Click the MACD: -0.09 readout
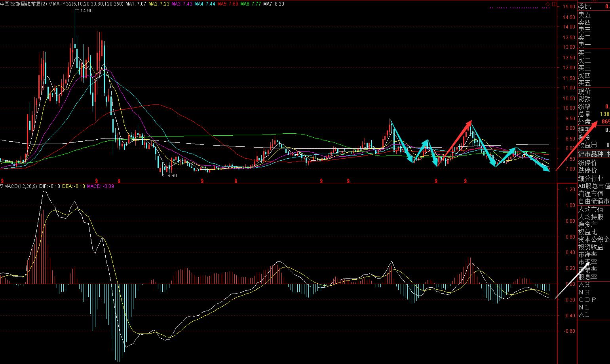610x364 pixels. [x=101, y=186]
